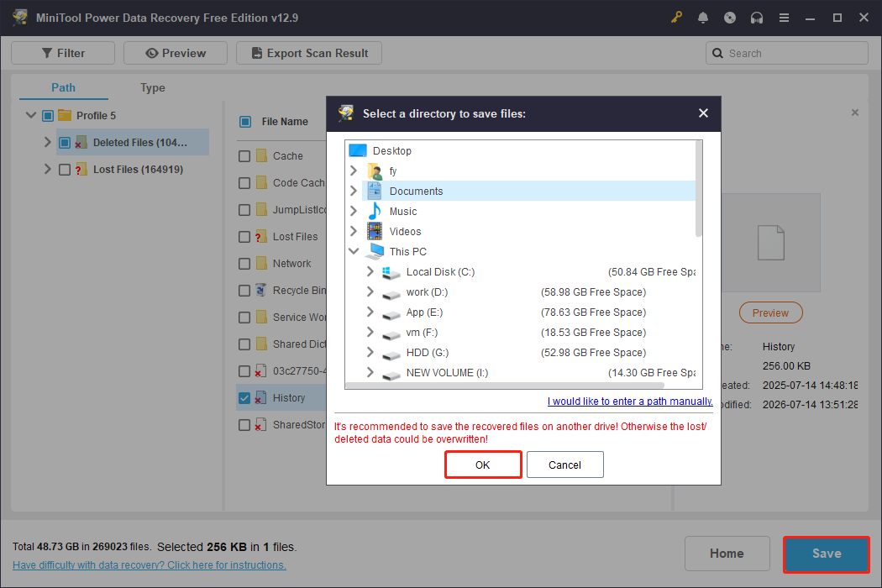Image resolution: width=882 pixels, height=588 pixels.
Task: Click the Videos film icon
Action: point(375,231)
